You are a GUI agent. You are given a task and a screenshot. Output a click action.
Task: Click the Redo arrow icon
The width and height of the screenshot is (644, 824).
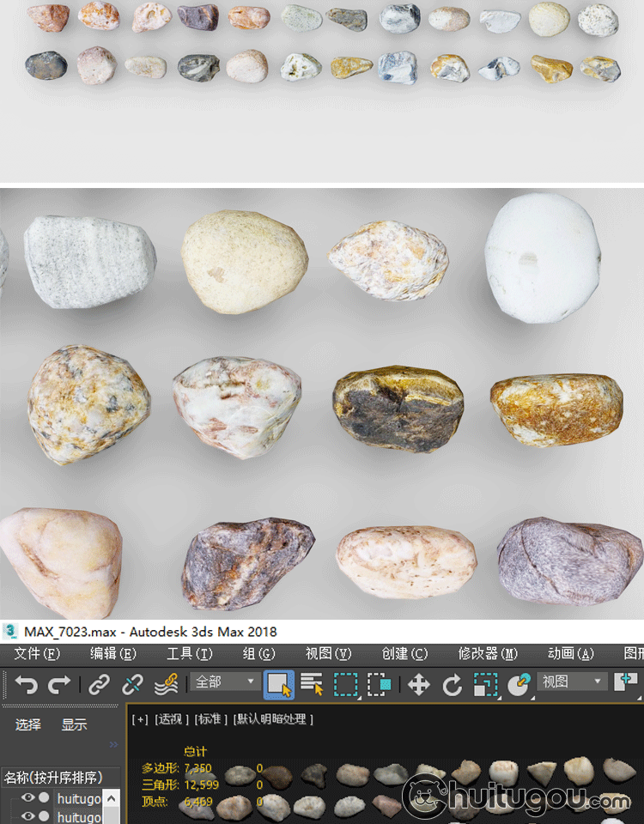[59, 684]
